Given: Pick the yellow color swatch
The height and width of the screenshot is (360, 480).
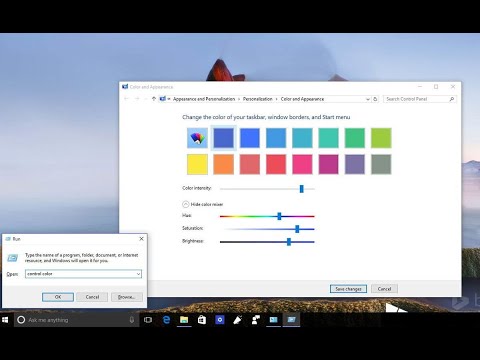Looking at the screenshot, I should [197, 164].
